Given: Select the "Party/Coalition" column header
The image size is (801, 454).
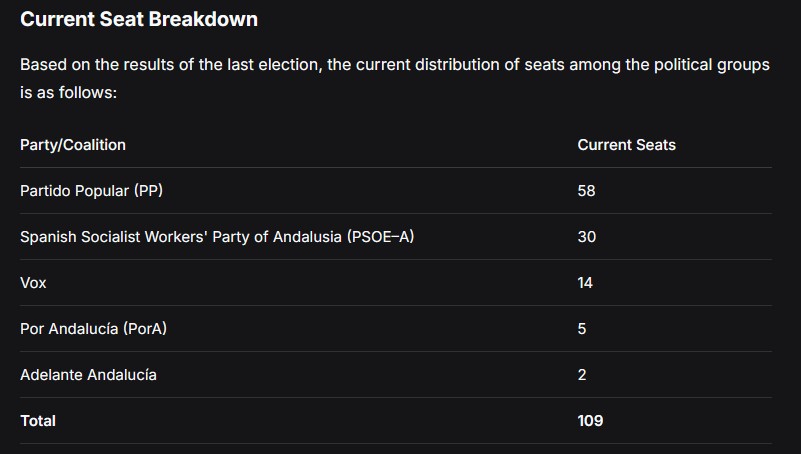Looking at the screenshot, I should 73,145.
